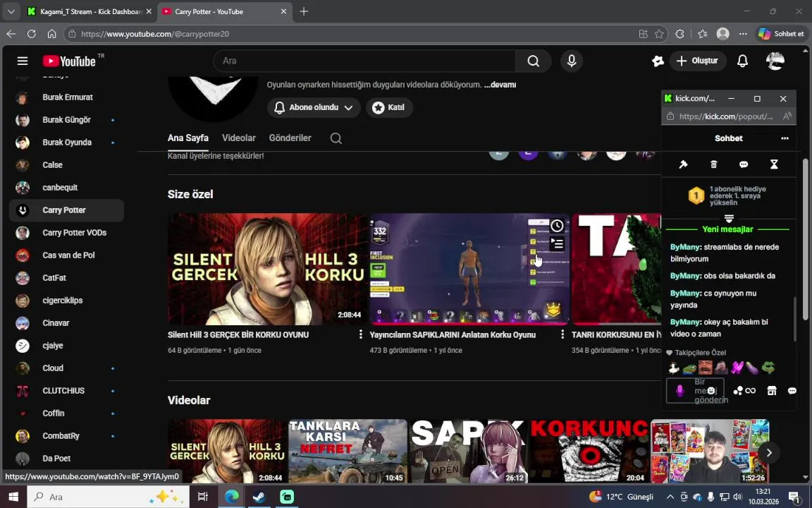
Task: Click the YouTube search input field
Action: coord(364,61)
